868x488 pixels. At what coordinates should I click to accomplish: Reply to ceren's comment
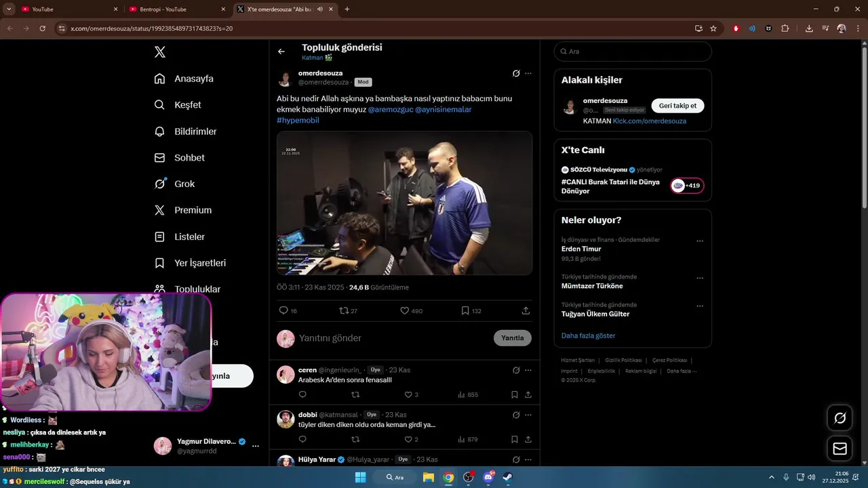coord(302,394)
